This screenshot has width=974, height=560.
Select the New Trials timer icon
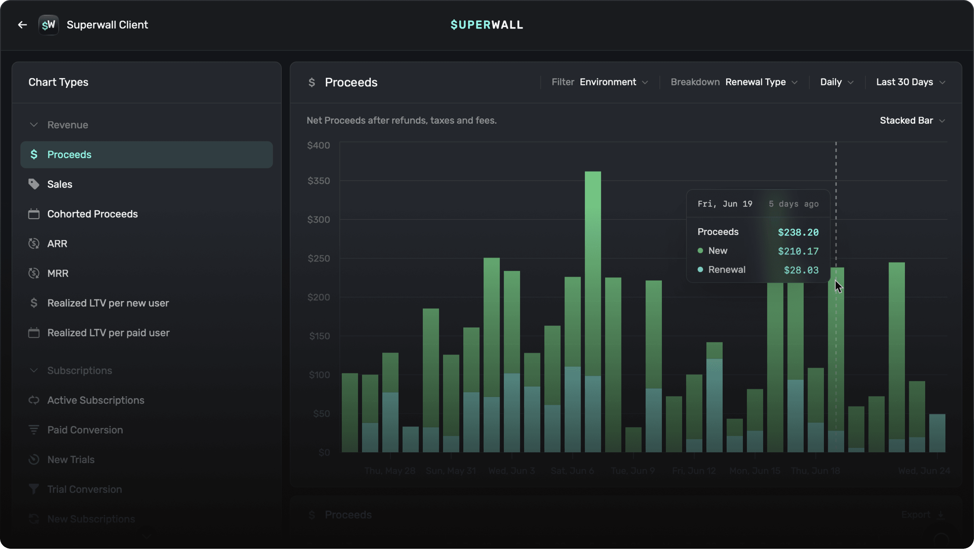(34, 459)
